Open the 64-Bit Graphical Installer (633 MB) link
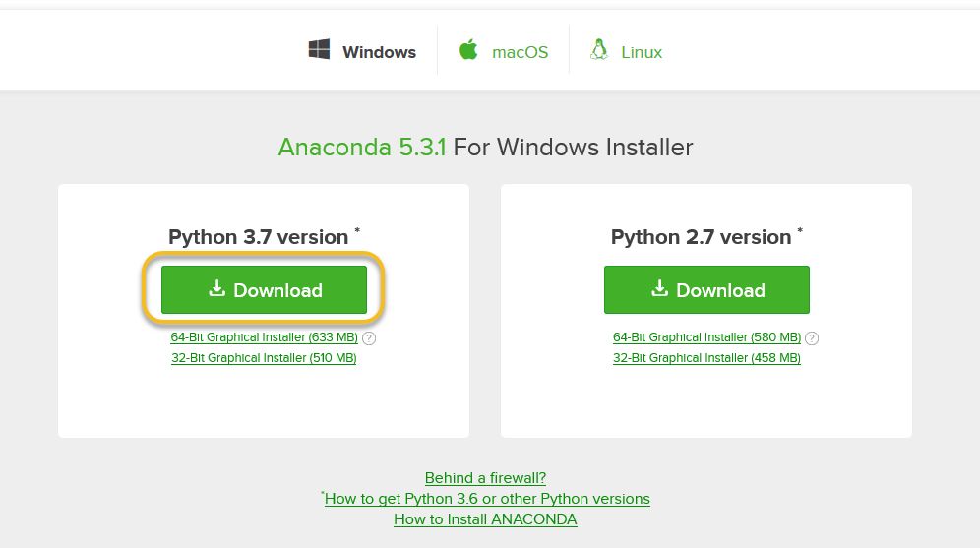 coord(264,337)
